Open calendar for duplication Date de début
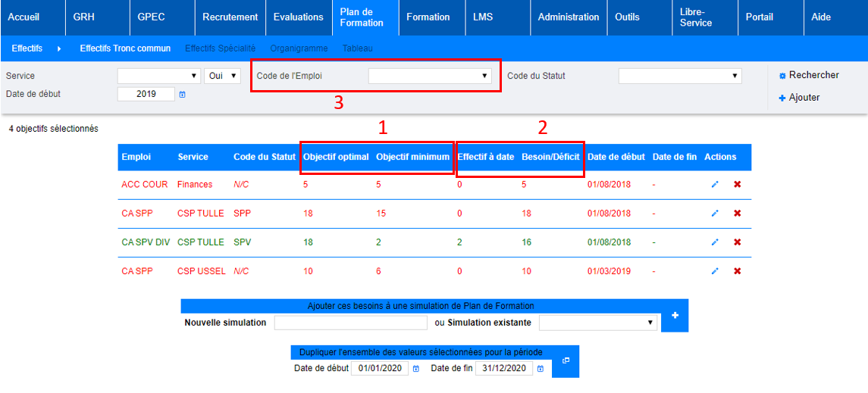This screenshot has height=393, width=868. tap(415, 369)
